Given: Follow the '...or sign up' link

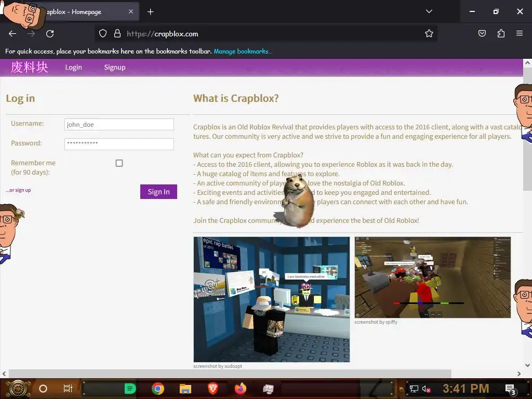Looking at the screenshot, I should pyautogui.click(x=18, y=190).
